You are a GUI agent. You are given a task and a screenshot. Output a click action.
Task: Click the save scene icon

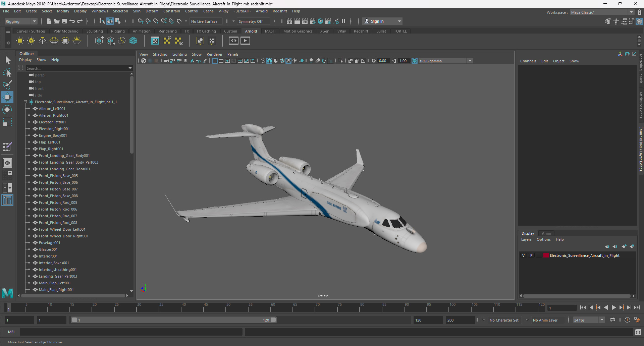tap(64, 21)
